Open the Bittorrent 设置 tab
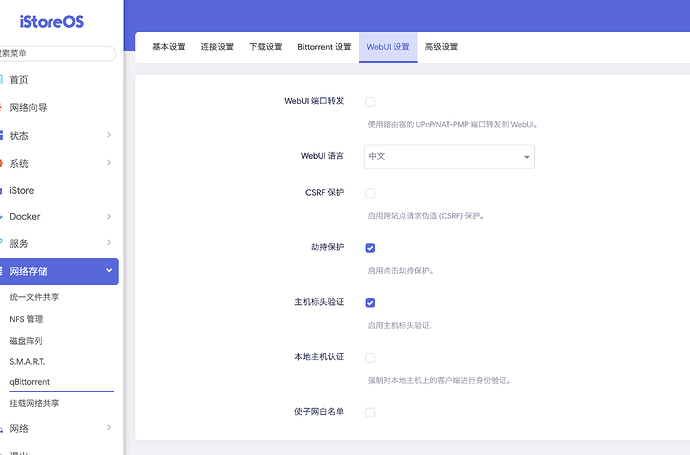Screen dimensions: 690x455 pos(324,47)
